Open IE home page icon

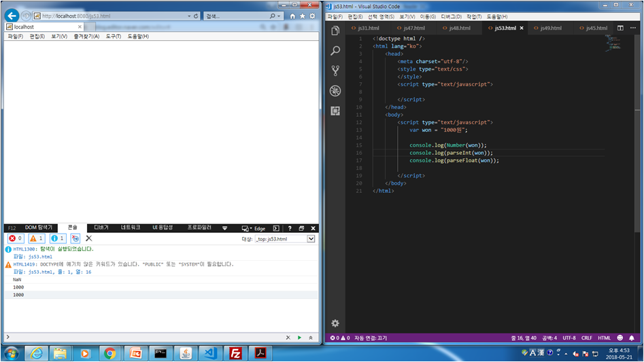coord(292,16)
